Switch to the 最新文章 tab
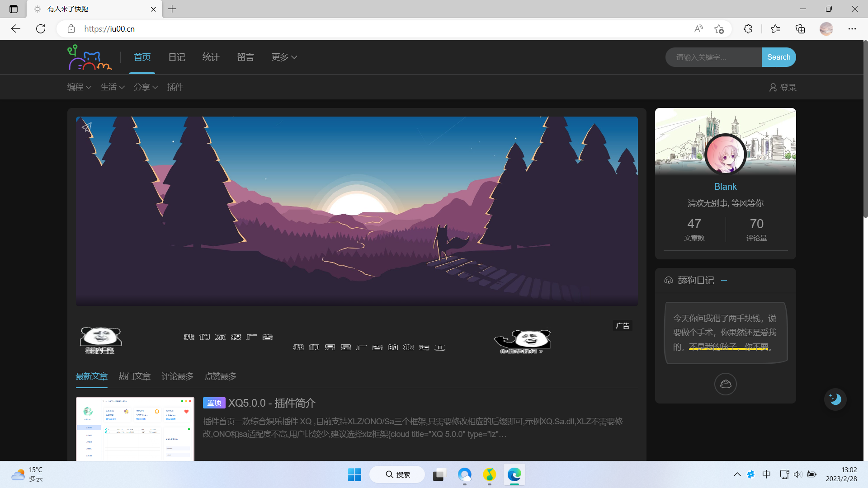 click(x=91, y=376)
